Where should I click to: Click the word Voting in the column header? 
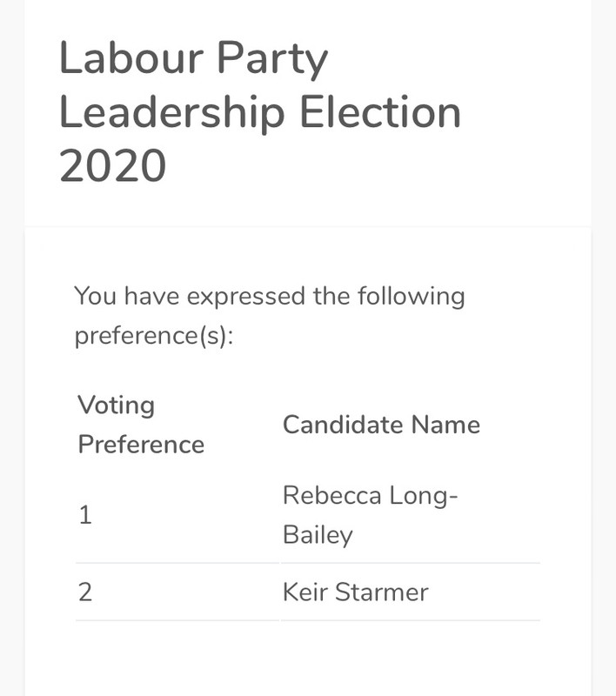click(116, 405)
